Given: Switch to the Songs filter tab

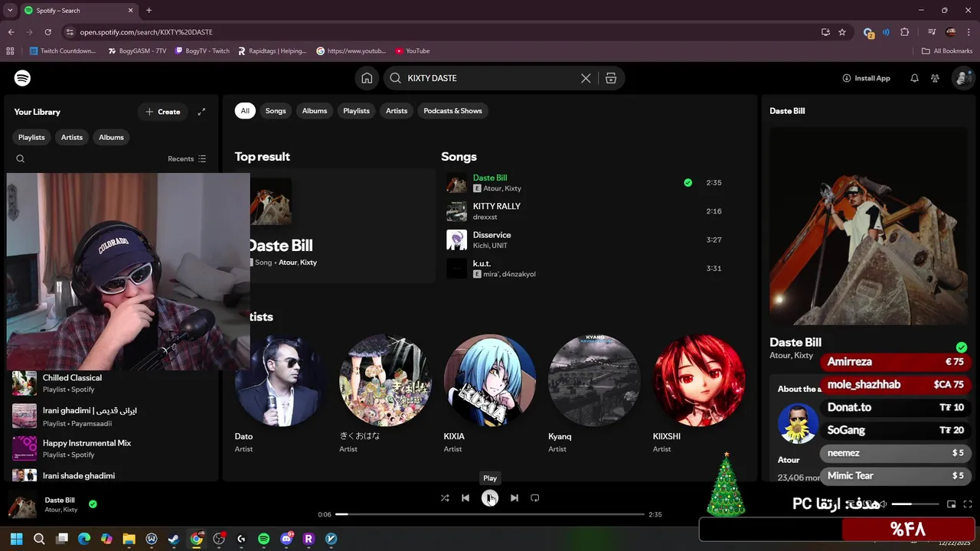Looking at the screenshot, I should pyautogui.click(x=276, y=111).
